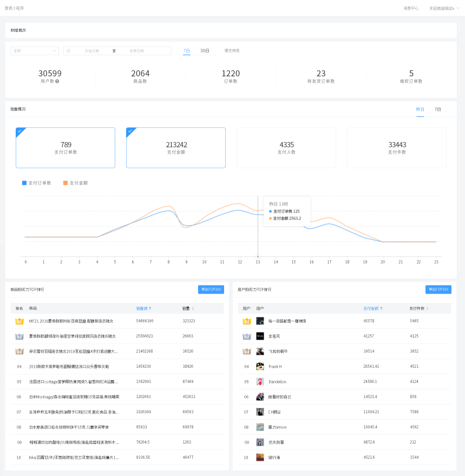Click avatar of user 农夫的薯

click(x=260, y=442)
